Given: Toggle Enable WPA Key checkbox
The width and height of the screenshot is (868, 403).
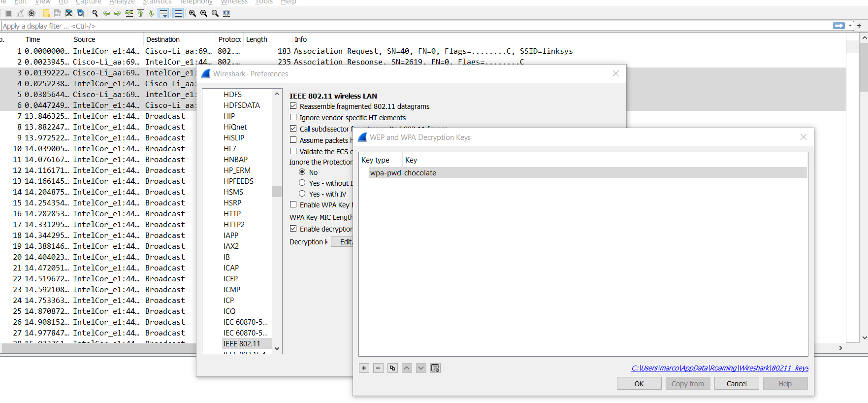Looking at the screenshot, I should click(293, 204).
